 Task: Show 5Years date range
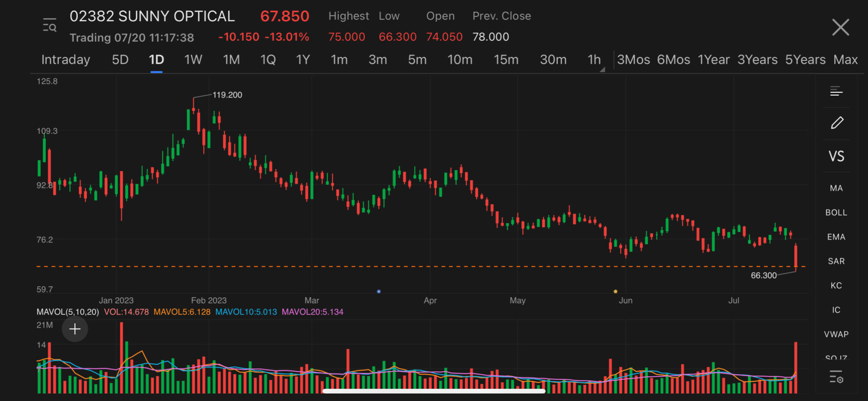click(805, 60)
